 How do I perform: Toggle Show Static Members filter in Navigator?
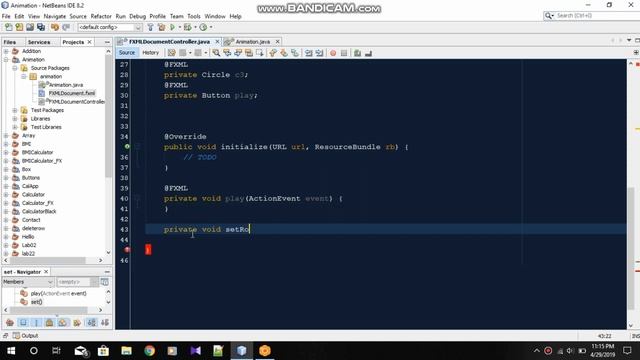(36, 323)
